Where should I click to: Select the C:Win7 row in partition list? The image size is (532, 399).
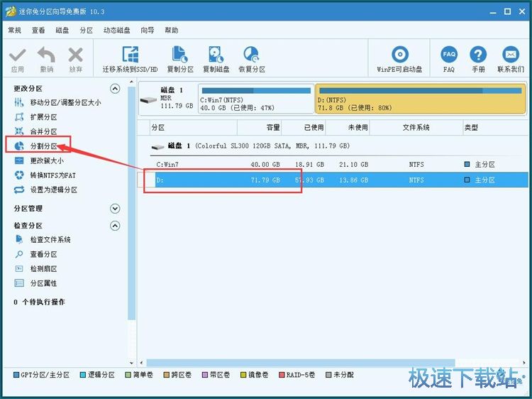pyautogui.click(x=333, y=164)
